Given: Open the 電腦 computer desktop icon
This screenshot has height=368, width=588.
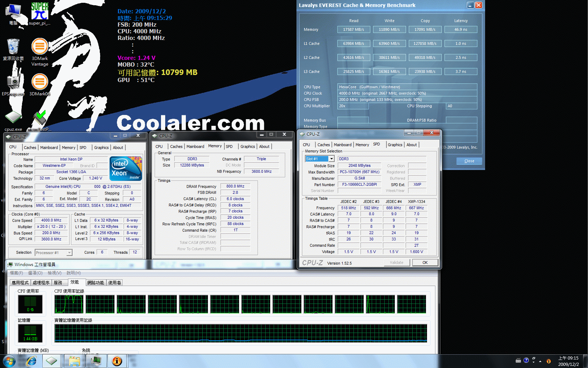Looking at the screenshot, I should [x=13, y=15].
